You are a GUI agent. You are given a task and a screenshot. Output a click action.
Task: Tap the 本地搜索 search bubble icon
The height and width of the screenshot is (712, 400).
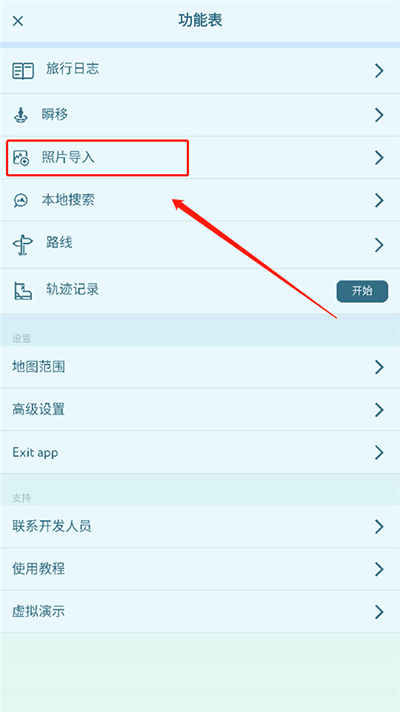[x=21, y=200]
